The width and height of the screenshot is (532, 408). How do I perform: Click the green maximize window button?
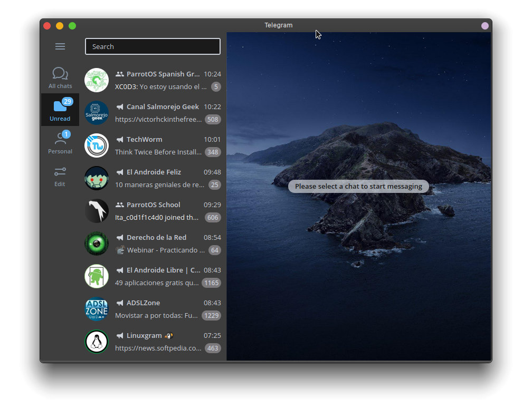point(72,26)
